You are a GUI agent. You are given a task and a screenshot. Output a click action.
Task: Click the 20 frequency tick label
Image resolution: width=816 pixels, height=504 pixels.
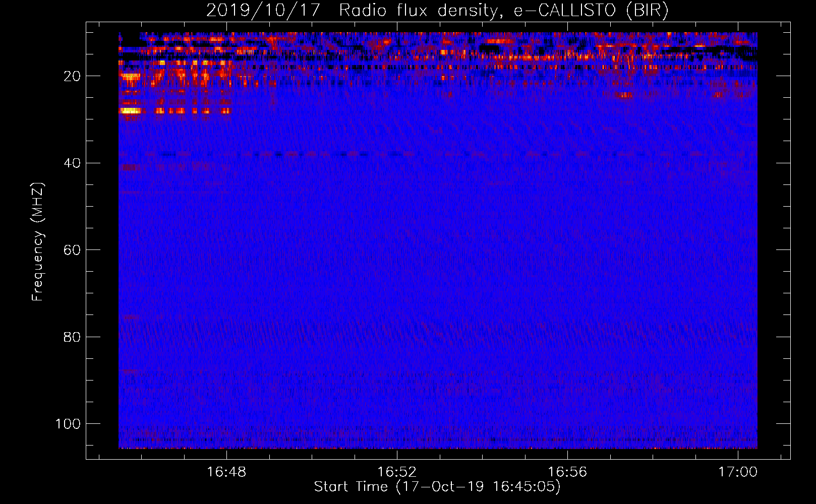click(72, 76)
